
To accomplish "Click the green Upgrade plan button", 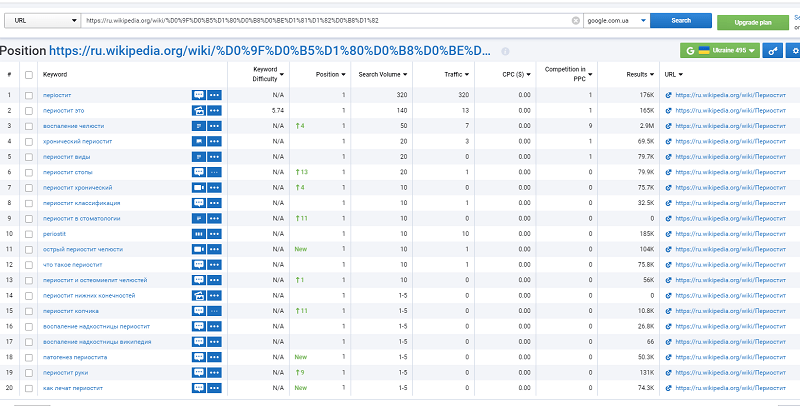I will [752, 21].
